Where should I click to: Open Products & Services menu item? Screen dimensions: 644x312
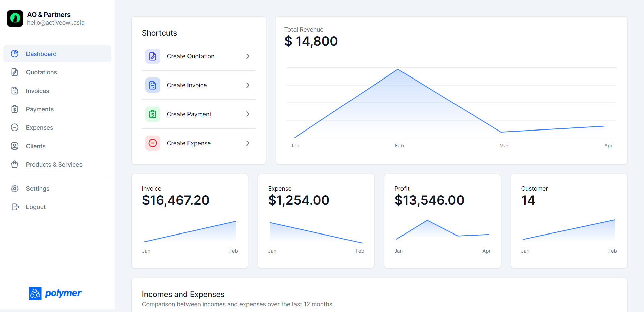[57, 164]
